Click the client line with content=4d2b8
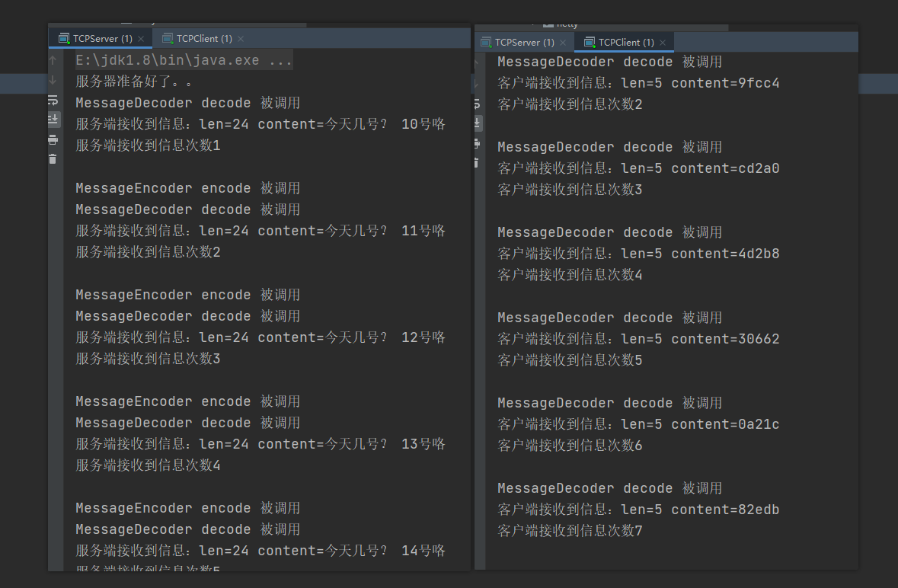 click(x=638, y=254)
